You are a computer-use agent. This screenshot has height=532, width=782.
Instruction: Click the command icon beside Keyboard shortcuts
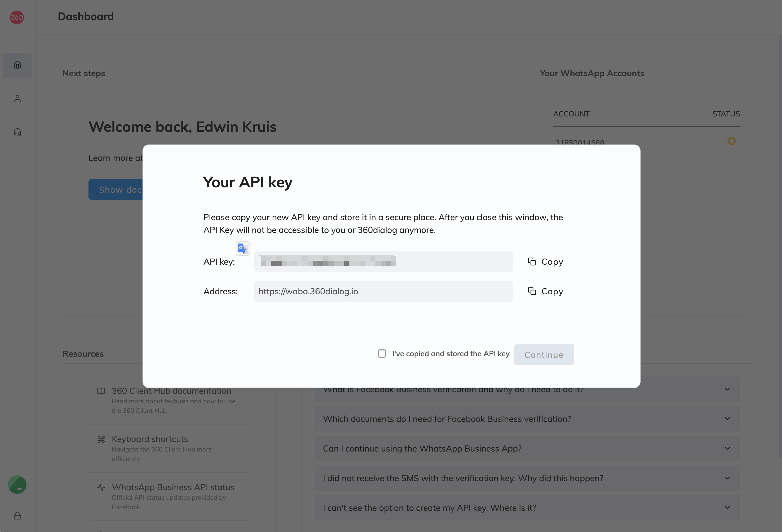click(101, 439)
